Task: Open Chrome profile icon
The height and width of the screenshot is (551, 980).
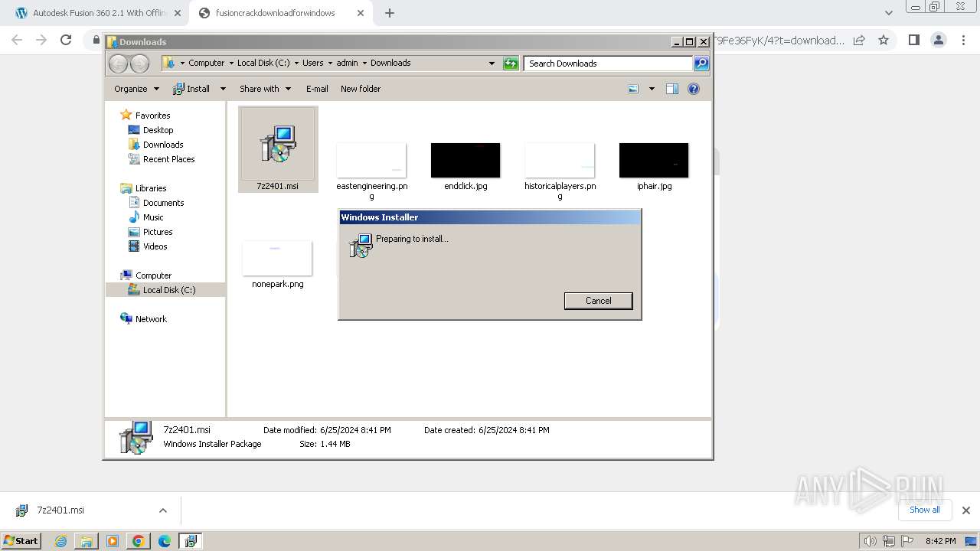Action: pyautogui.click(x=938, y=40)
